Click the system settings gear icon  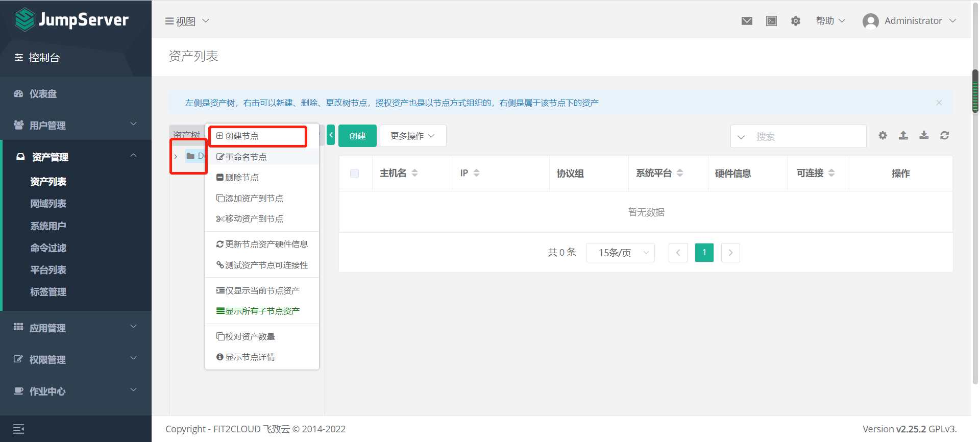click(795, 21)
